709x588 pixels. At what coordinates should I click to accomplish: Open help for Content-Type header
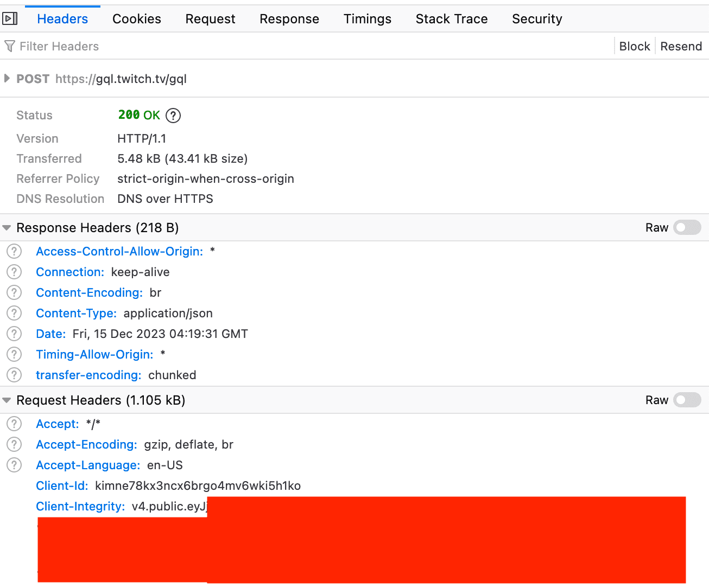click(14, 314)
